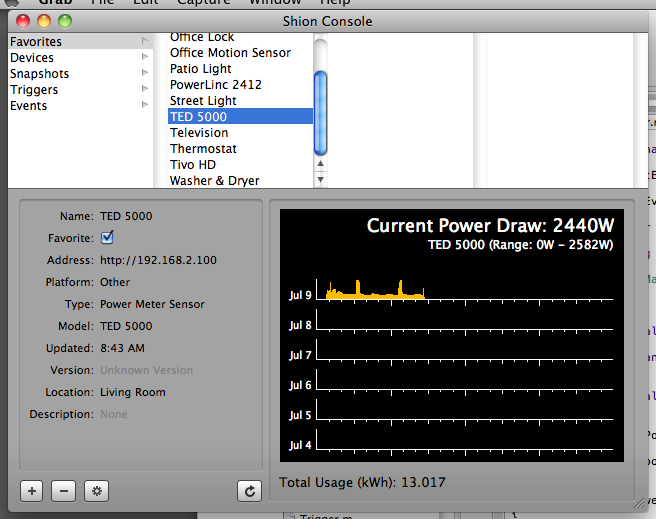Click the scrollbar down arrow
Screen dimensions: 656x519
click(x=320, y=179)
